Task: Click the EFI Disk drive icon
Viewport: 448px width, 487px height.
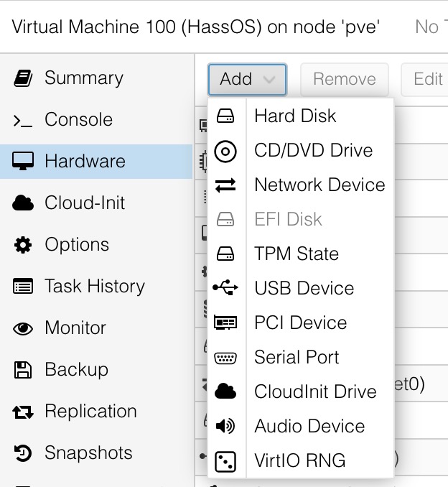Action: coord(225,219)
